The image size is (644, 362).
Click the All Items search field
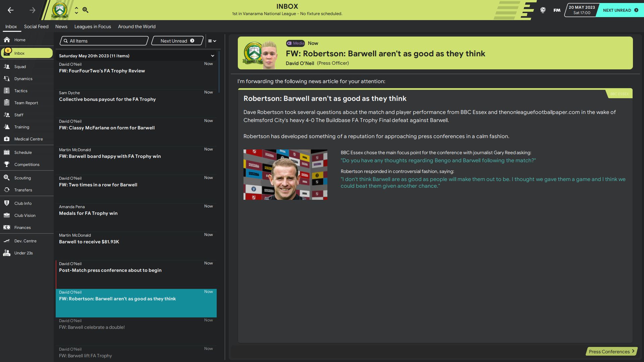[104, 41]
